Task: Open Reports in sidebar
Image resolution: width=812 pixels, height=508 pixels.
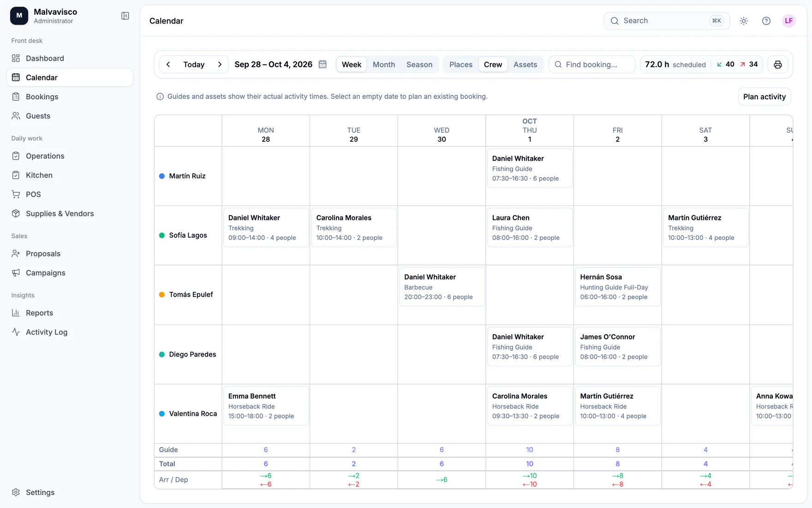Action: 70,313
